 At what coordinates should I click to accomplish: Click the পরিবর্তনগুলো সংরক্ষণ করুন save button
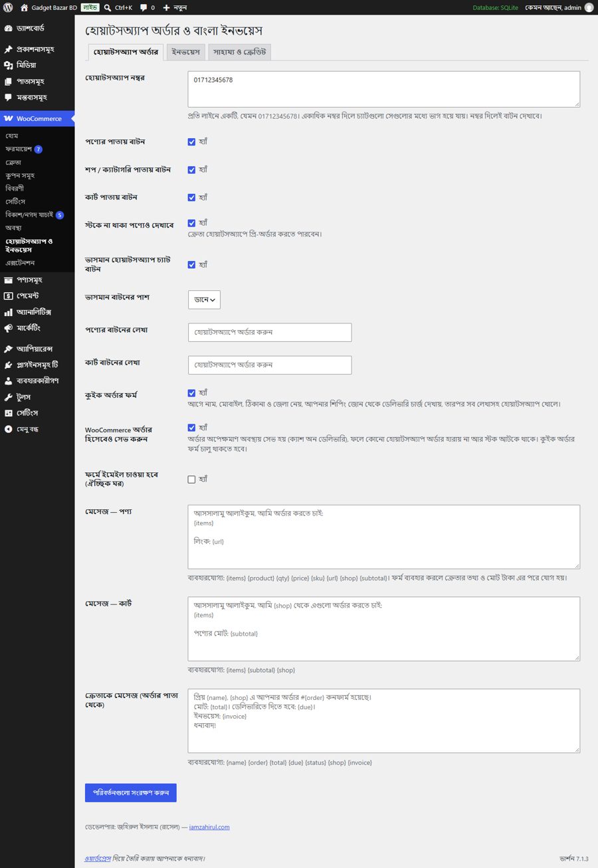click(131, 793)
